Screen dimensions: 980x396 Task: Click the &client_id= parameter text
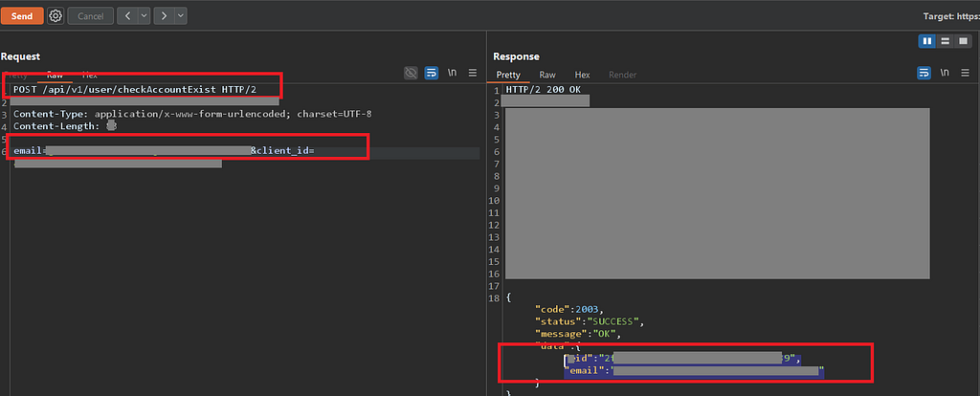click(282, 150)
